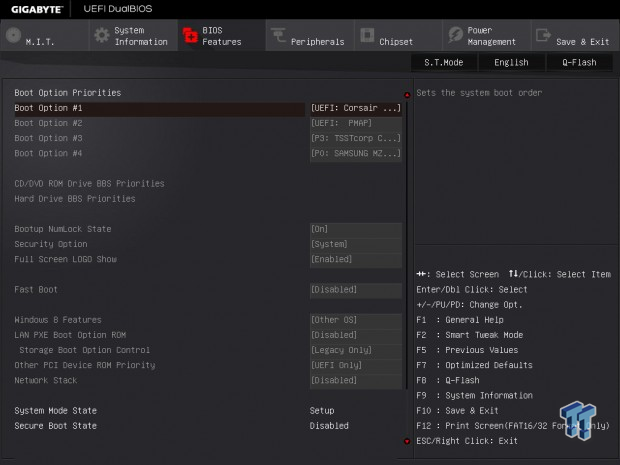Viewport: 620px width, 465px height.
Task: Open Boot Option #4 SAMSUNG value
Action: (356, 153)
